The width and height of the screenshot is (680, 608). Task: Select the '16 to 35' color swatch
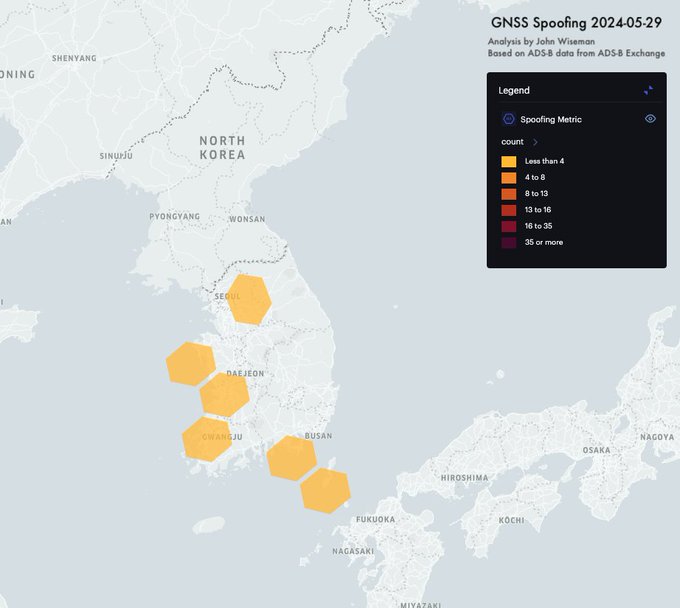pos(509,226)
